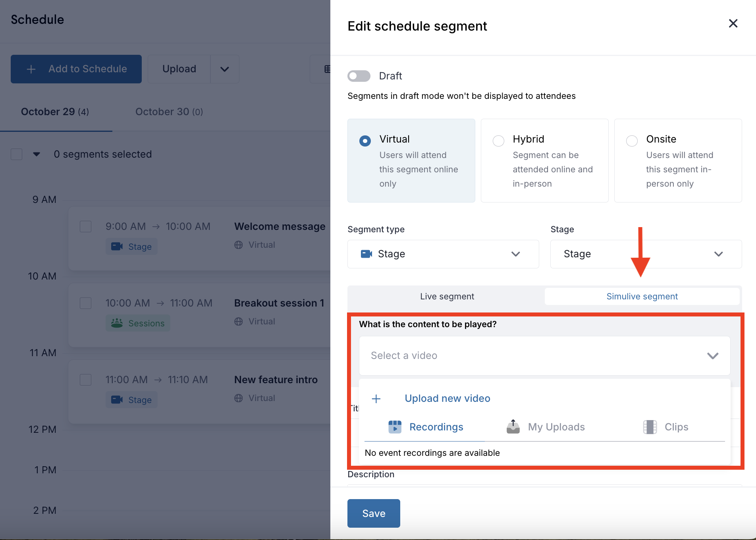Open the Stage selection dropdown
The image size is (756, 540).
click(x=646, y=254)
